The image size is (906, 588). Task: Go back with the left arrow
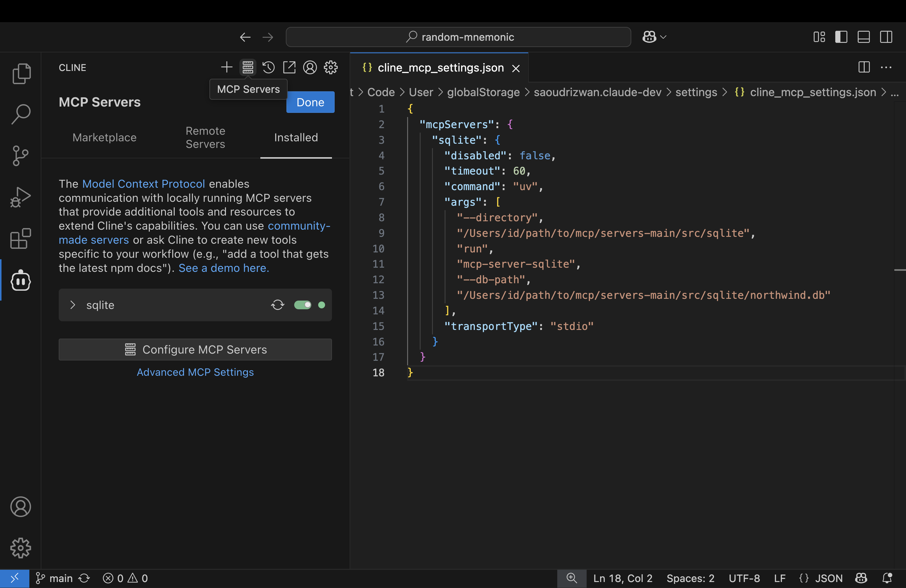coord(245,37)
